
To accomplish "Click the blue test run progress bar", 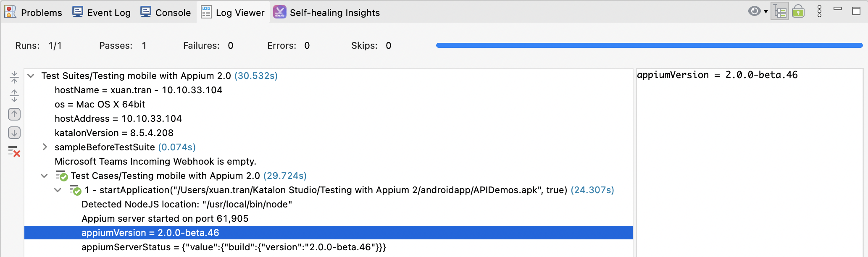I will [649, 45].
